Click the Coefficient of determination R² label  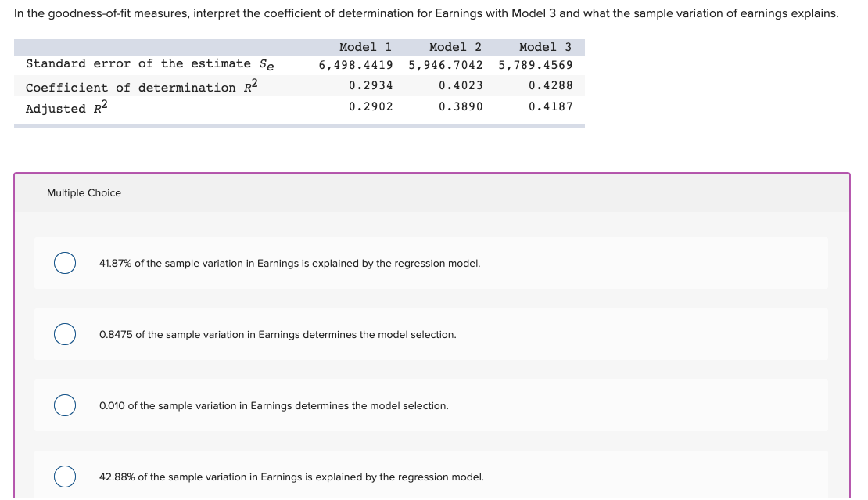(142, 85)
